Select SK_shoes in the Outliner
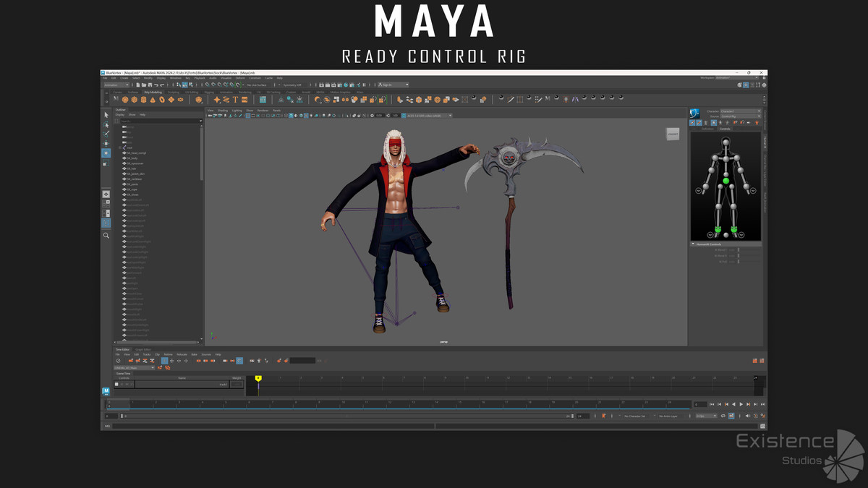Screen dimensions: 868x488 coord(133,194)
